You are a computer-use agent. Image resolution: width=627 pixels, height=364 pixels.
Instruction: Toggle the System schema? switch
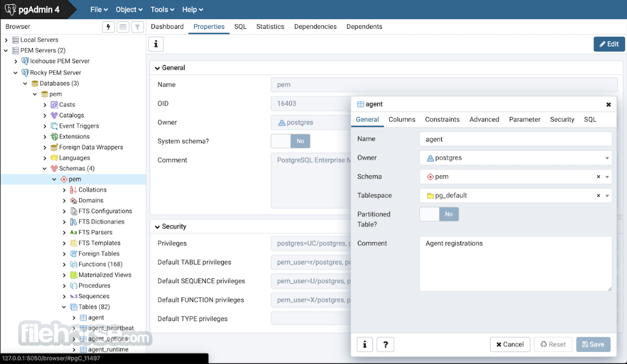click(x=290, y=141)
